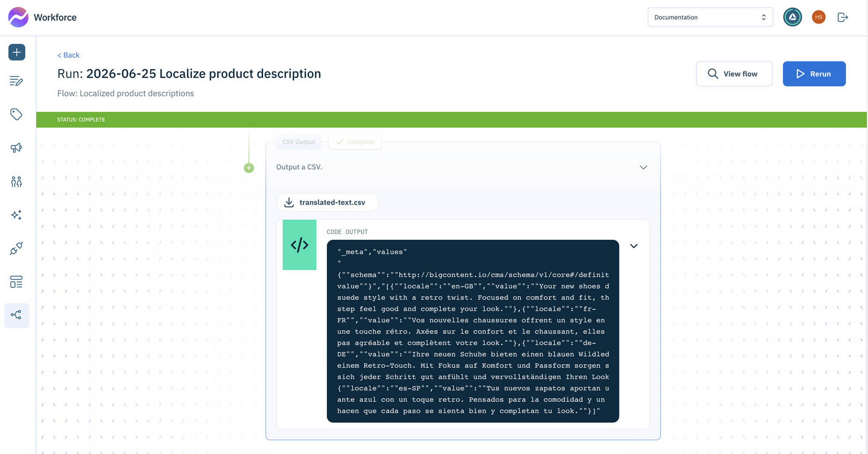The image size is (868, 454).
Task: Go back via the Back link
Action: pos(68,55)
